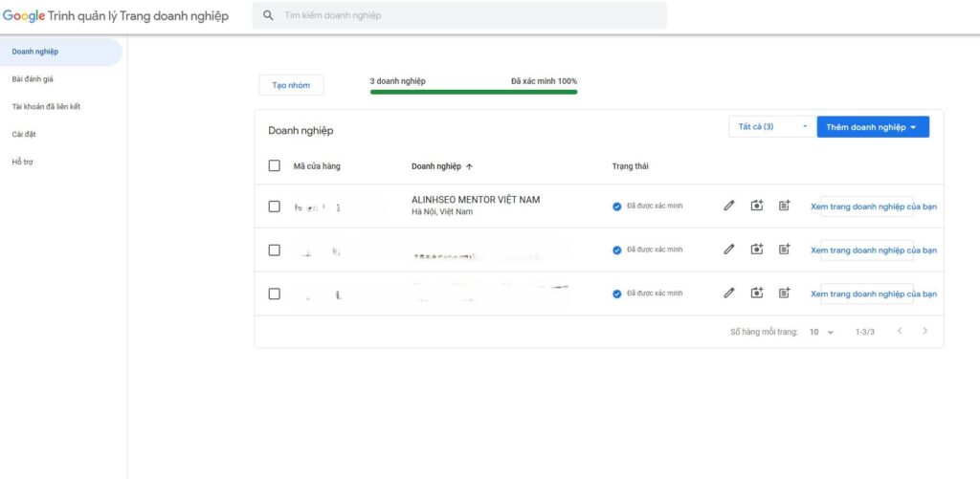Click the green verification progress bar
The width and height of the screenshot is (980, 479).
click(474, 92)
